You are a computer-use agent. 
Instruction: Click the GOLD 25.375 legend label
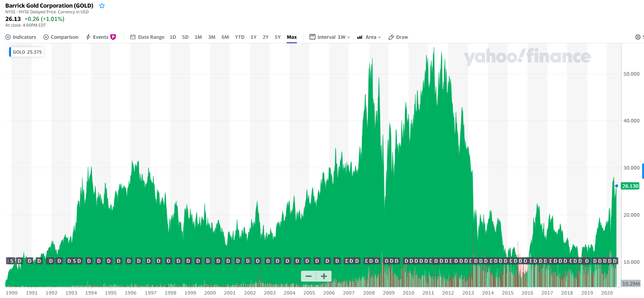[27, 52]
